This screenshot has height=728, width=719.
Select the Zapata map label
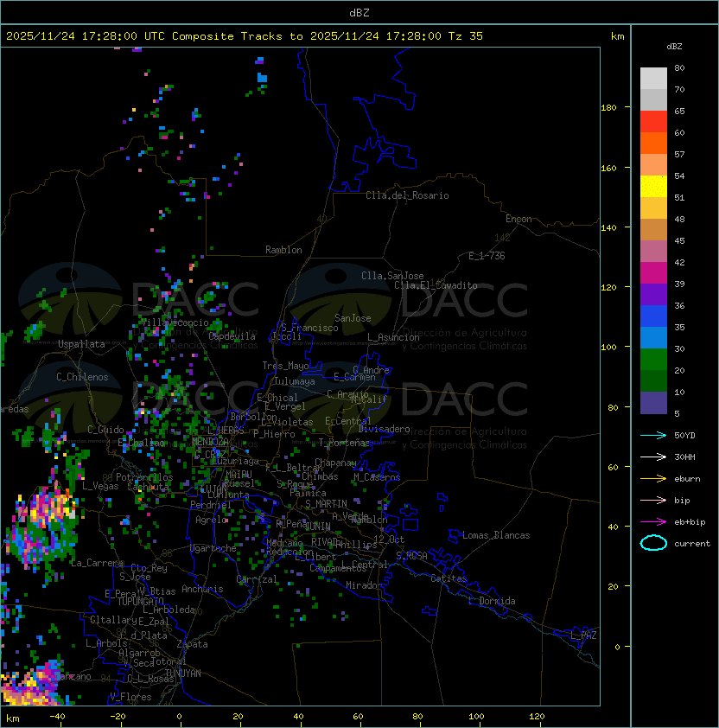[x=192, y=644]
